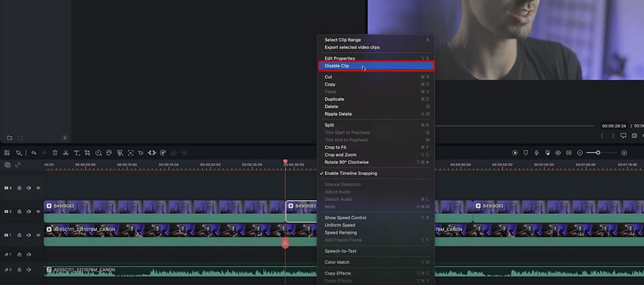This screenshot has width=644, height=285.
Task: Toggle Enable Timeline Snapping checkmark entry
Action: click(376, 174)
